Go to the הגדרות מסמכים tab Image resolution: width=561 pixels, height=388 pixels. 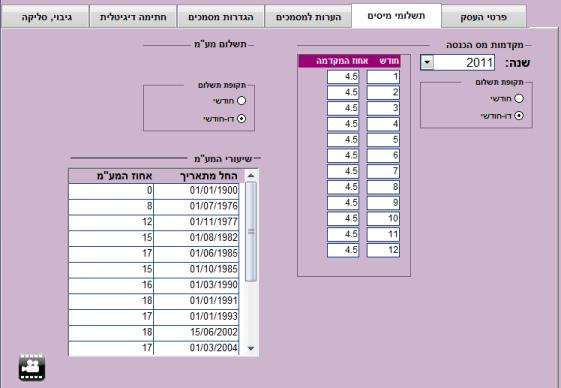pyautogui.click(x=220, y=16)
